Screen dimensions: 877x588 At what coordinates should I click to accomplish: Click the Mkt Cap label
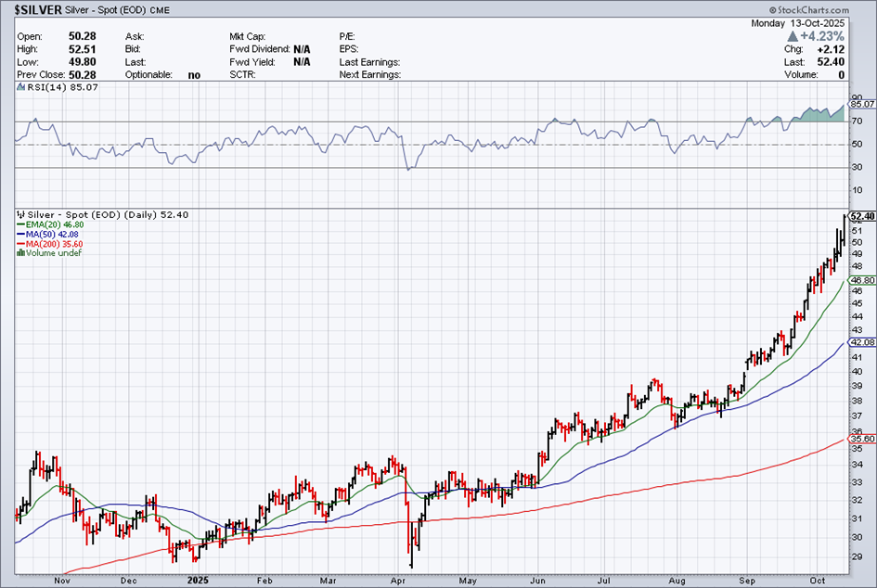[x=247, y=36]
